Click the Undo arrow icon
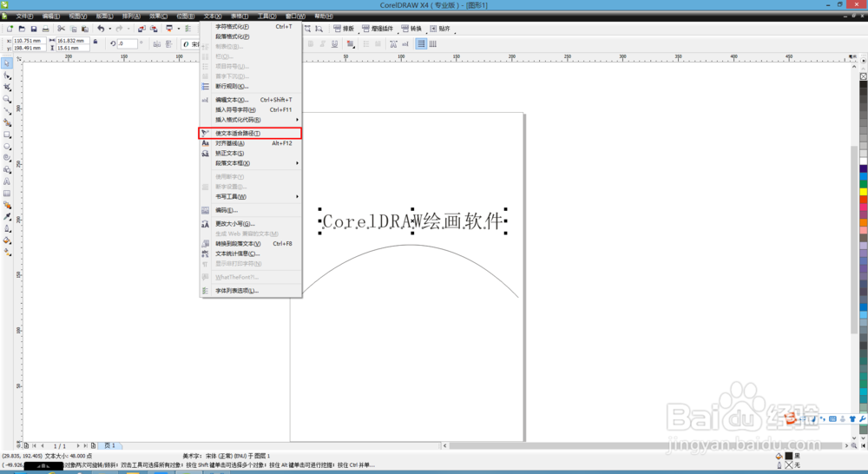This screenshot has width=868, height=474. coord(101,29)
